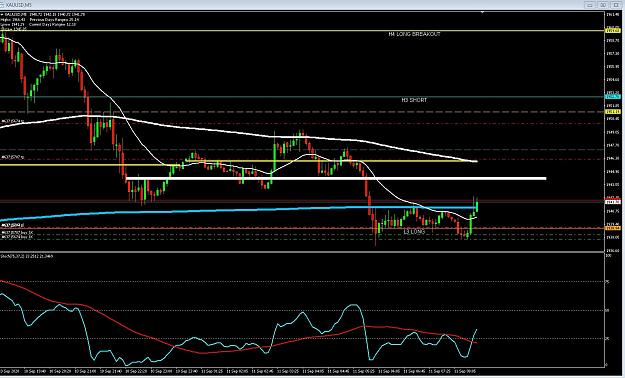Close the XAUUSD chart window
Viewport: 625px width, 378px height.
tap(616, 5)
